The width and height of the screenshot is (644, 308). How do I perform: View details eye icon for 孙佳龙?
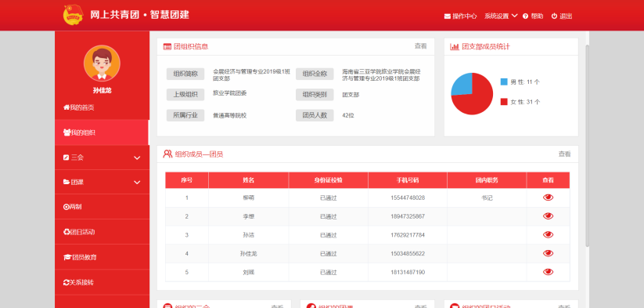pos(548,253)
